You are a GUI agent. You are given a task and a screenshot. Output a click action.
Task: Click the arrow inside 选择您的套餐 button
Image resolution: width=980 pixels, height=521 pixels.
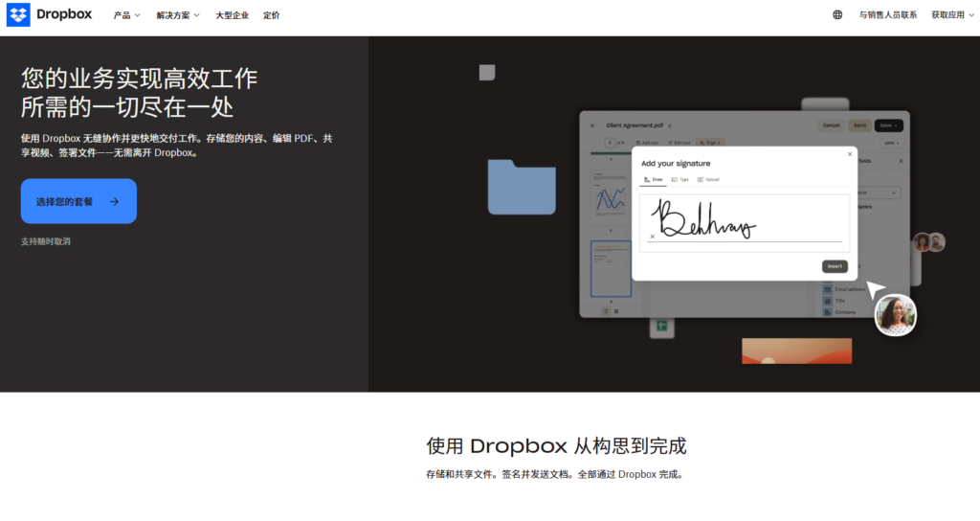click(114, 201)
